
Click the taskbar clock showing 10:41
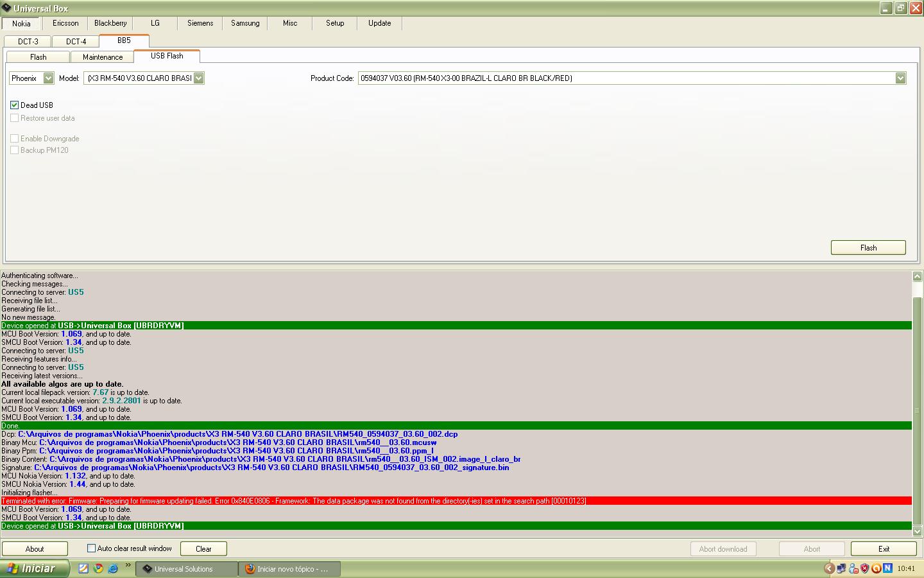tap(906, 568)
